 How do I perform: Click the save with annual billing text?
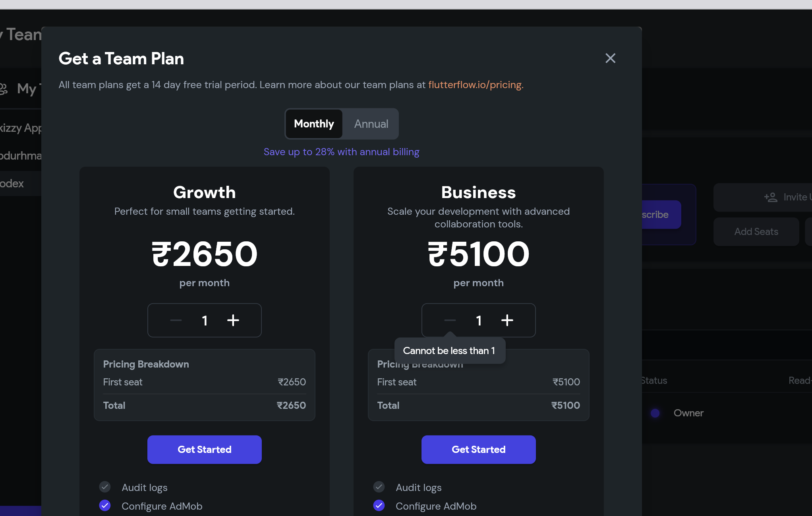[341, 152]
